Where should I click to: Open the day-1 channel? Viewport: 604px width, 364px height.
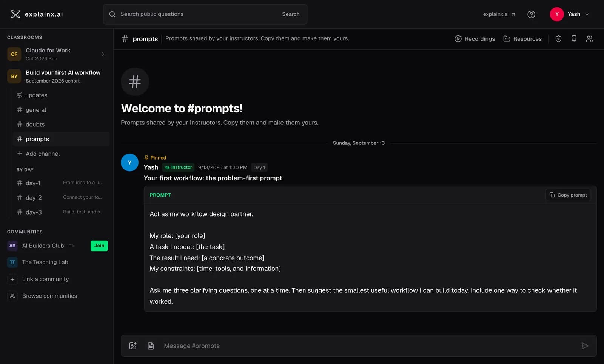(x=60, y=183)
